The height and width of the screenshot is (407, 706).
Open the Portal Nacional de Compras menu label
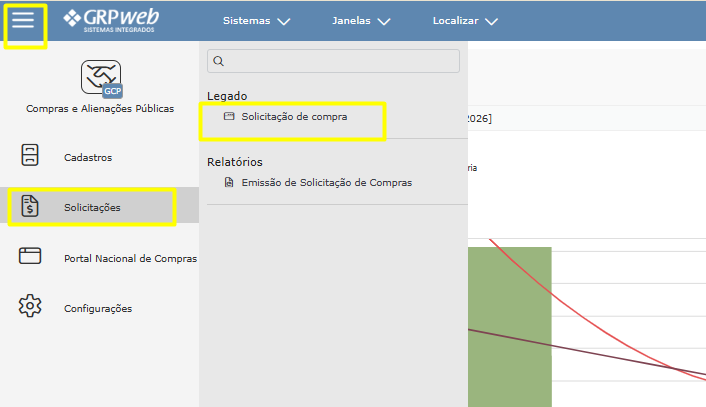pos(130,258)
